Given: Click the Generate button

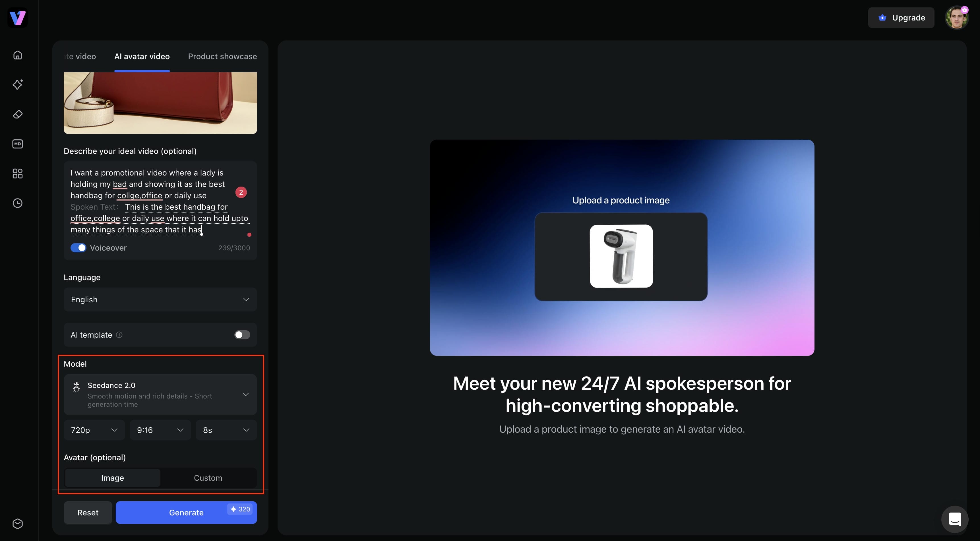Looking at the screenshot, I should click(x=186, y=513).
